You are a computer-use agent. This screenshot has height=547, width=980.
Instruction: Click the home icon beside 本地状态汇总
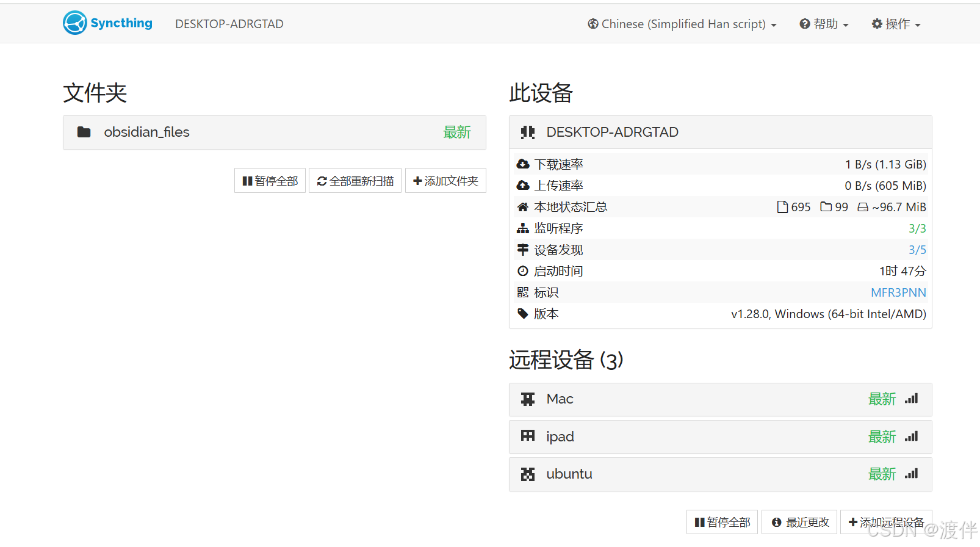(523, 207)
